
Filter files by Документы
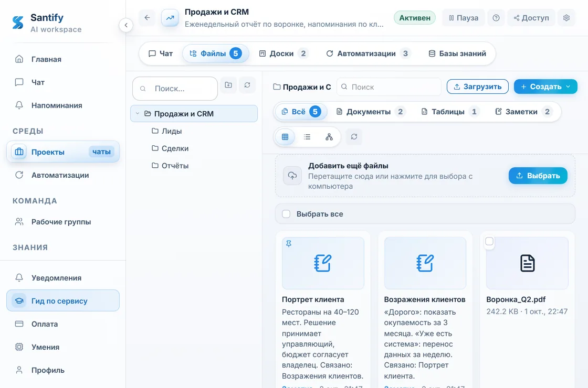pyautogui.click(x=371, y=112)
